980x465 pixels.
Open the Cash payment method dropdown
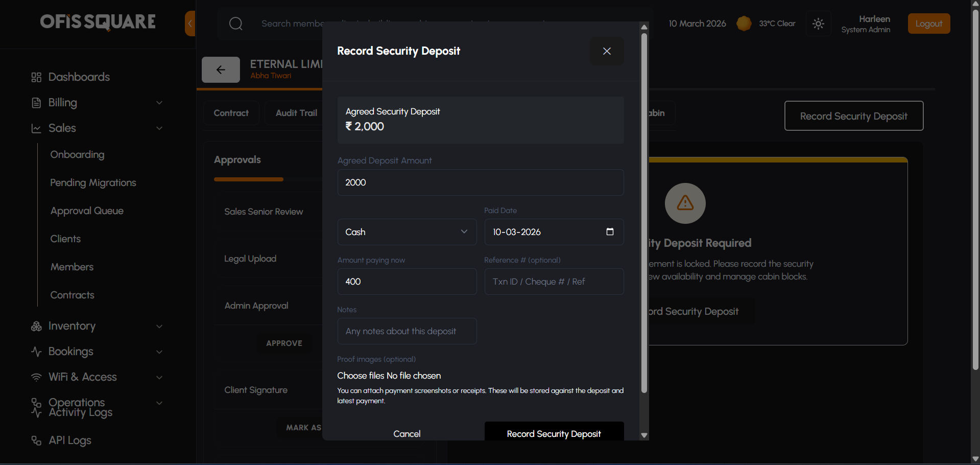(407, 232)
